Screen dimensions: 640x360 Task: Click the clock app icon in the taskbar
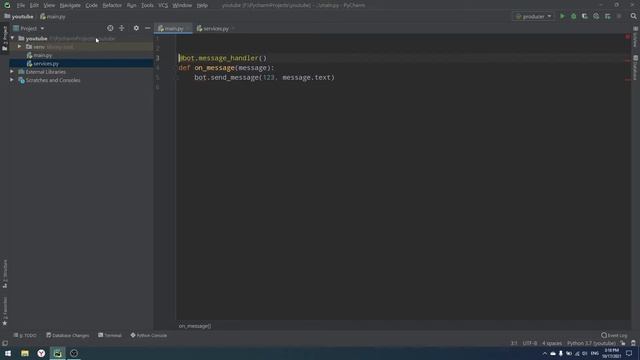[x=74, y=353]
